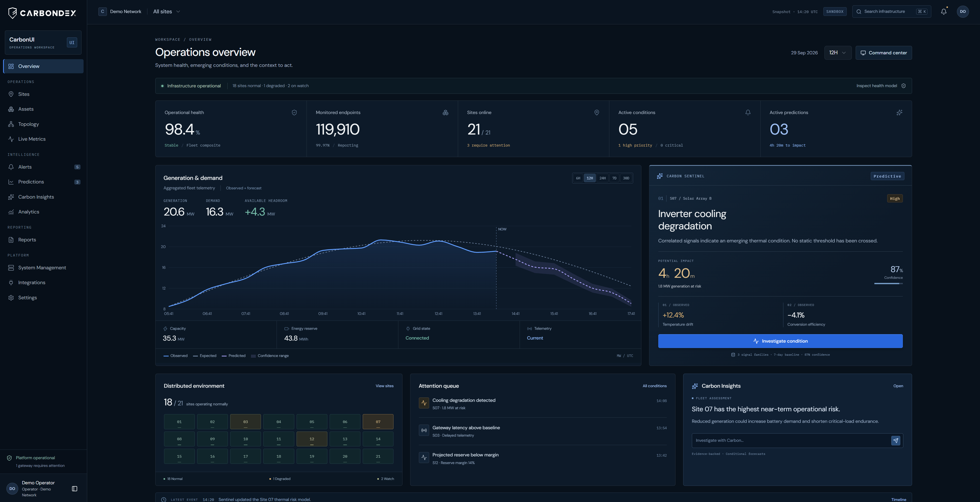This screenshot has height=502, width=980.
Task: Select site tile 07
Action: [378, 422]
